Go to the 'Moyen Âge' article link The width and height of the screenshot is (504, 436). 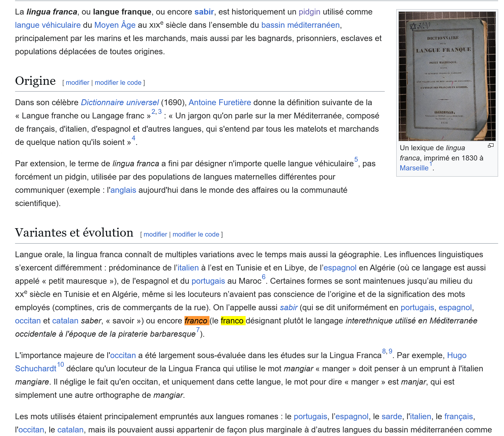pos(115,25)
